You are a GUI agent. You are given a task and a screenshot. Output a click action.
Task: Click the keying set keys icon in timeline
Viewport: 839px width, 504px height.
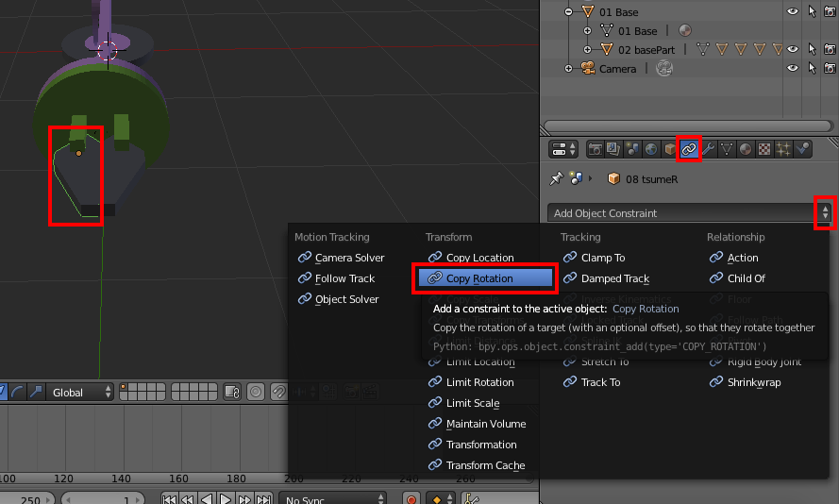(471, 499)
